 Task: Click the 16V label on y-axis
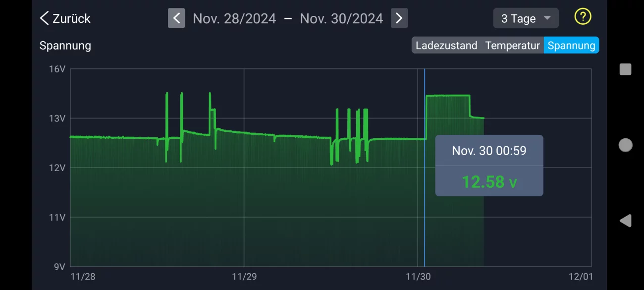[57, 69]
